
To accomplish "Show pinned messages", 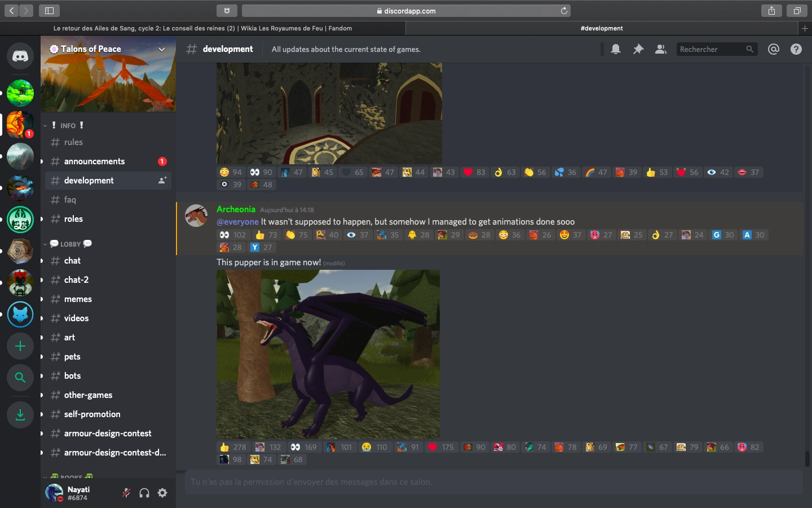I will 638,49.
